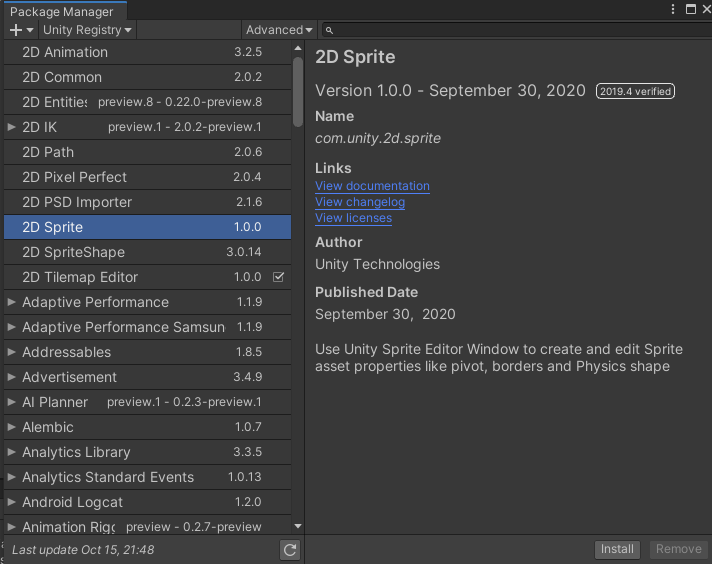Expand the Addressables package versions
Screen dimensions: 712x564
(12, 352)
